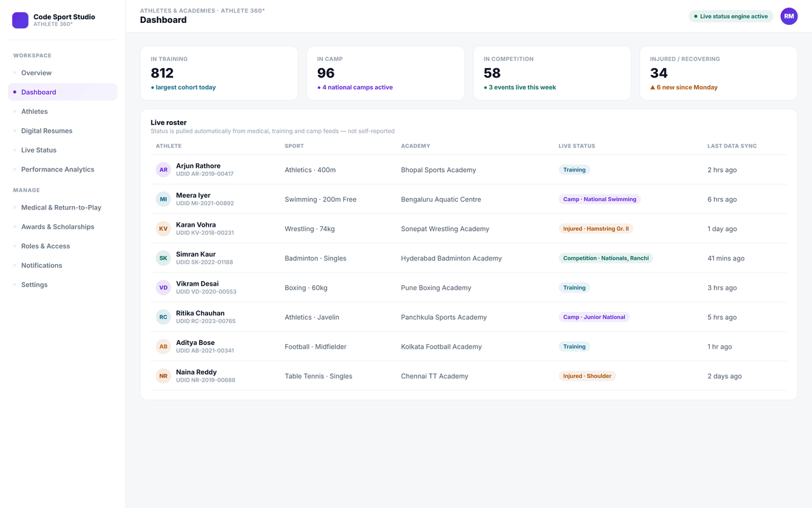This screenshot has height=508, width=812.
Task: Go to Athletes section
Action: coord(63,111)
